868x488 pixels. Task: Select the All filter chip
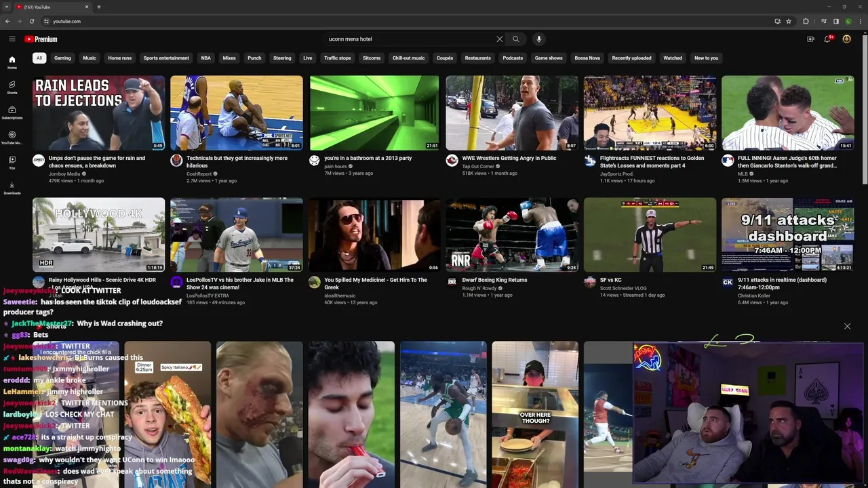tap(39, 58)
